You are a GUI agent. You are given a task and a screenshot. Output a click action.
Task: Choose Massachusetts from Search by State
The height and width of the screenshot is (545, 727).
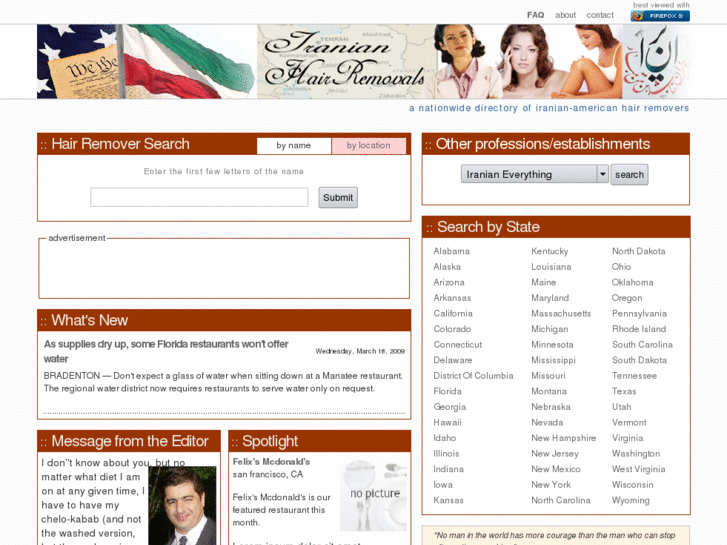coord(561,313)
